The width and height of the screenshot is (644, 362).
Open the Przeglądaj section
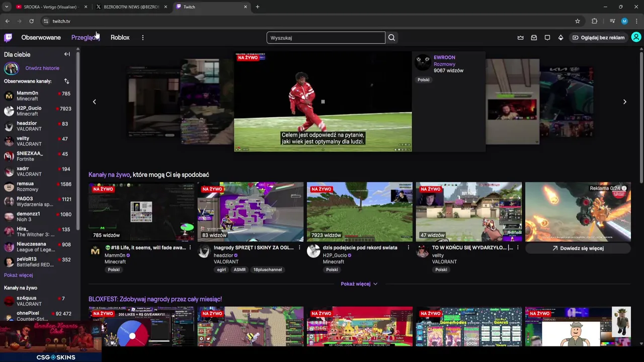86,37
